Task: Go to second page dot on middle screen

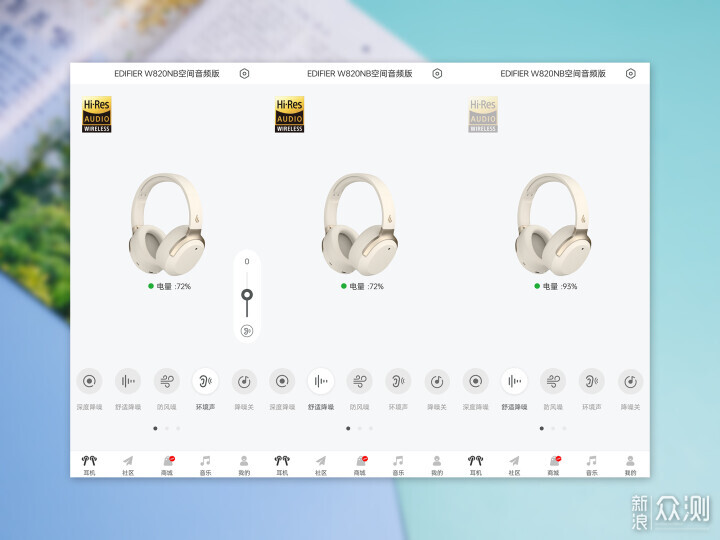Action: [x=360, y=428]
